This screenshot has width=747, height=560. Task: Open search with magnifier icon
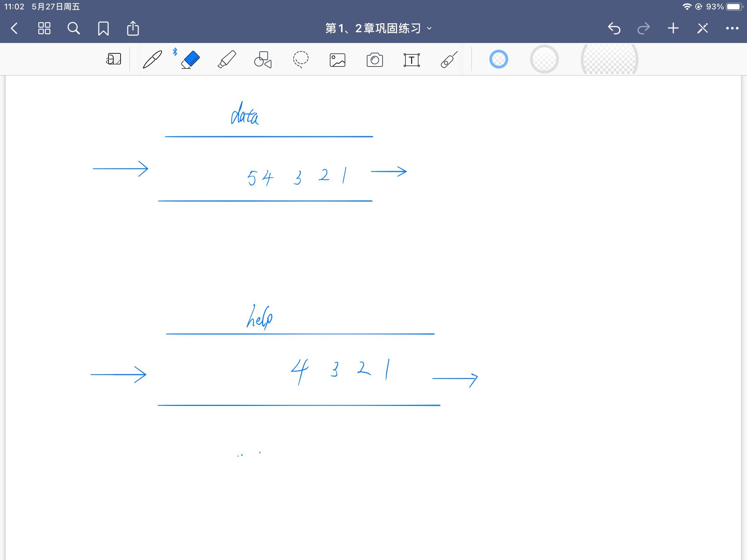coord(74,28)
